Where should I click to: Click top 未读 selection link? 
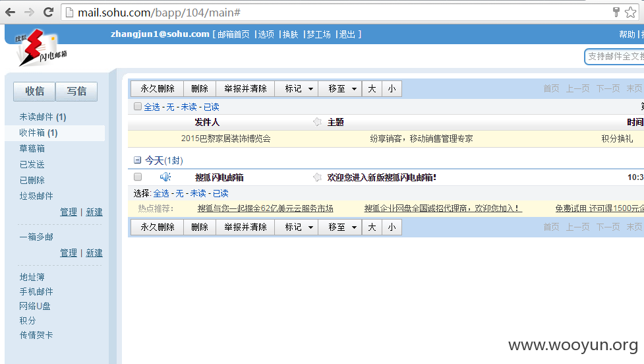[x=189, y=107]
